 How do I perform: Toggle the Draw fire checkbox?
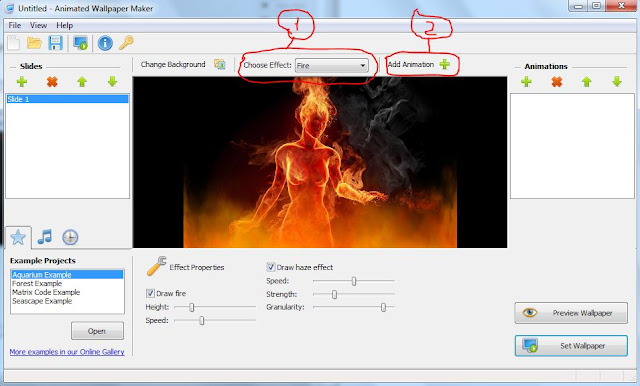click(150, 293)
